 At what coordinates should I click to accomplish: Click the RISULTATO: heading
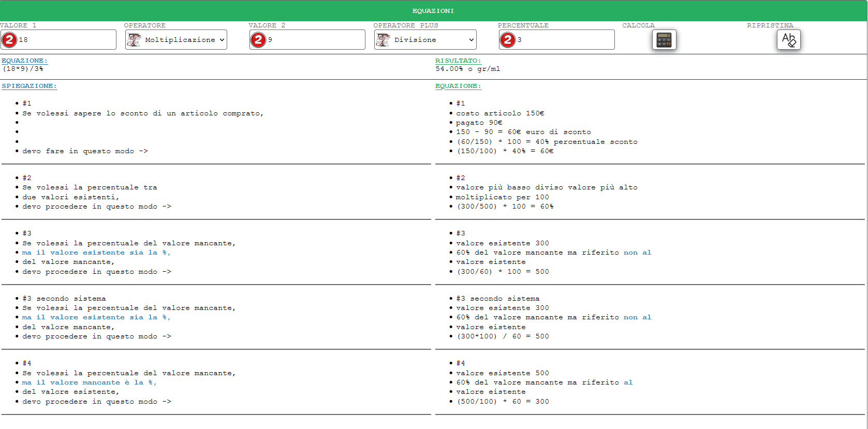tap(458, 61)
